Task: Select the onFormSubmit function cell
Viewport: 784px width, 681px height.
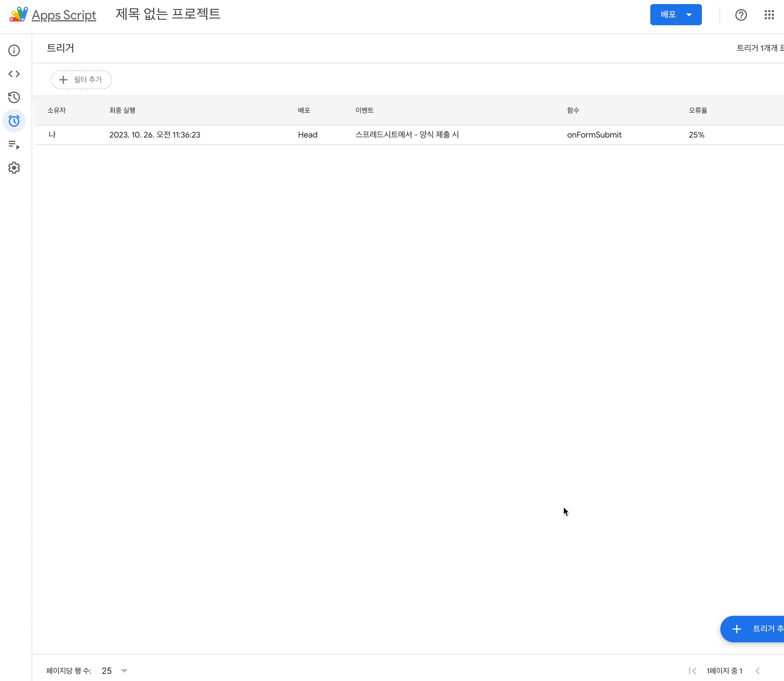Action: click(x=594, y=135)
